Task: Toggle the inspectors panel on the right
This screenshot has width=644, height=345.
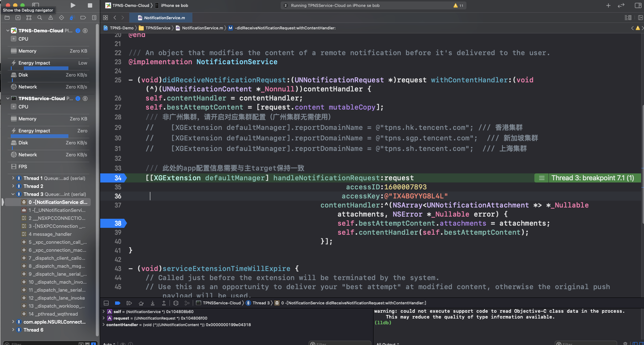Action: pyautogui.click(x=637, y=5)
